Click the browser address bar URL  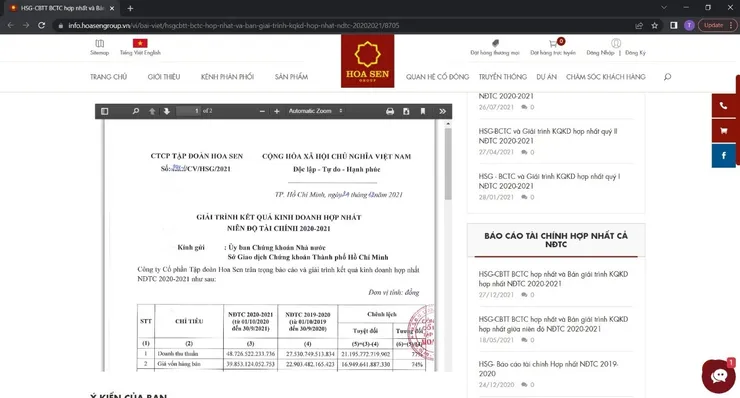click(234, 25)
